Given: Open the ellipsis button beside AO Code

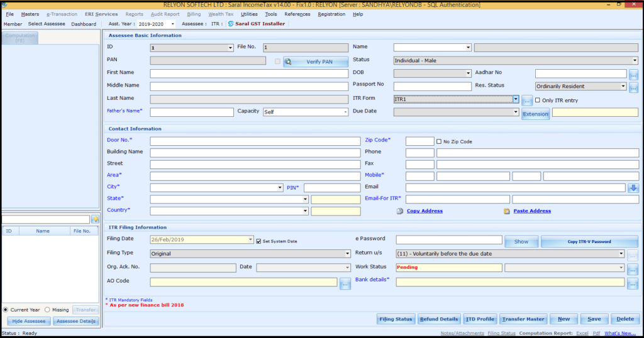Looking at the screenshot, I should click(345, 283).
